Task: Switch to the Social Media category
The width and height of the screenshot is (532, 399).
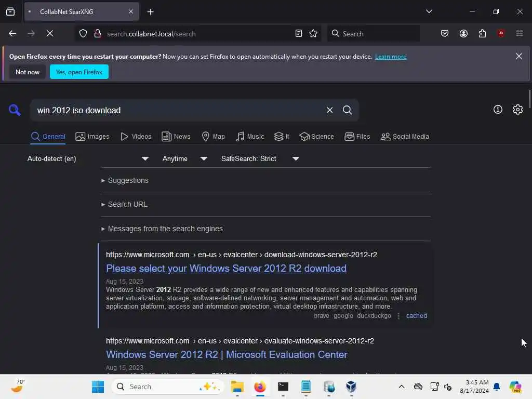Action: [405, 137]
